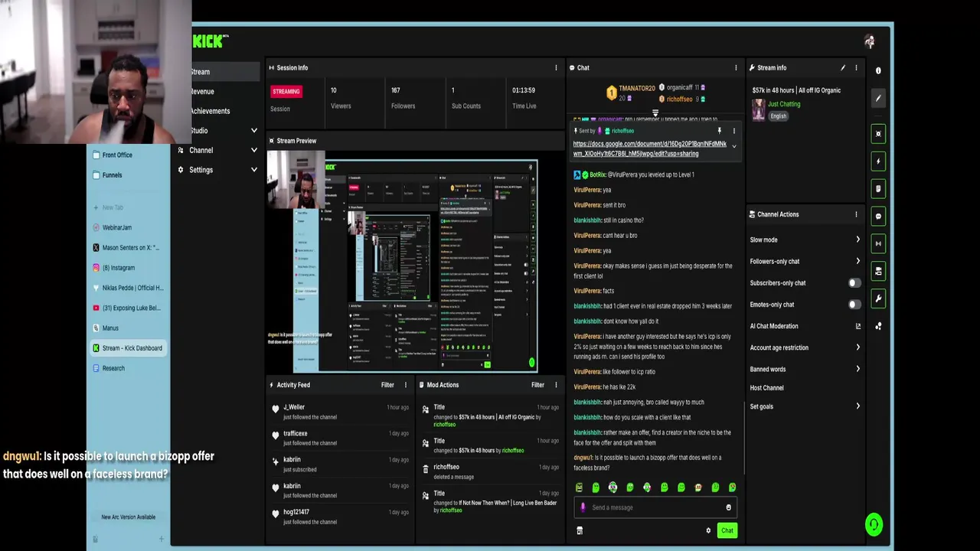Click the wrench icon in right toolbar
The height and width of the screenshot is (551, 980).
878,298
